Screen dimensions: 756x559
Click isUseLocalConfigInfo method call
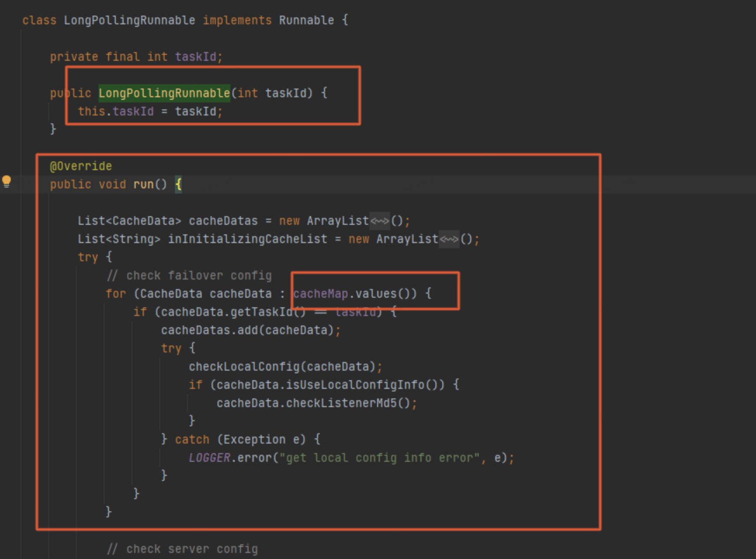355,385
